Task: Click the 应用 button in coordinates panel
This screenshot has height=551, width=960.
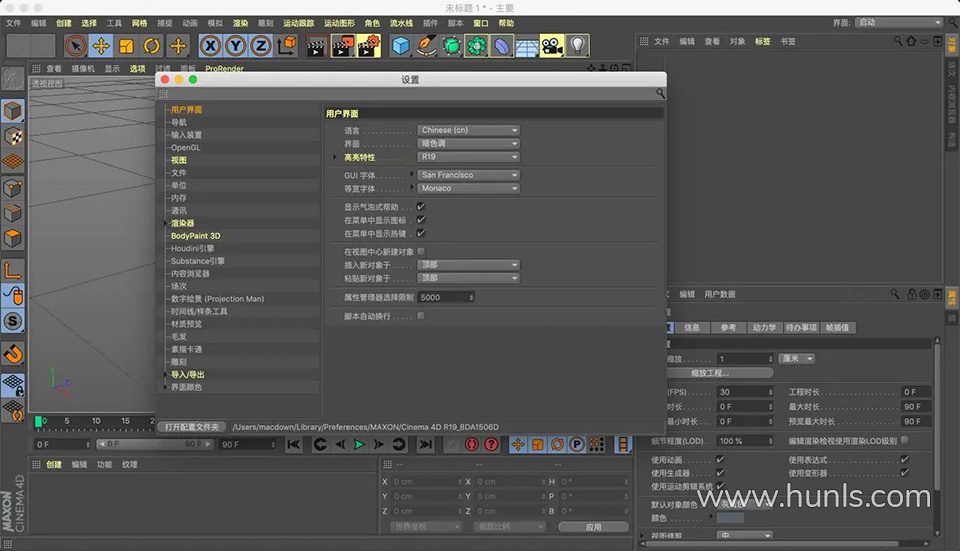Action: pyautogui.click(x=593, y=527)
